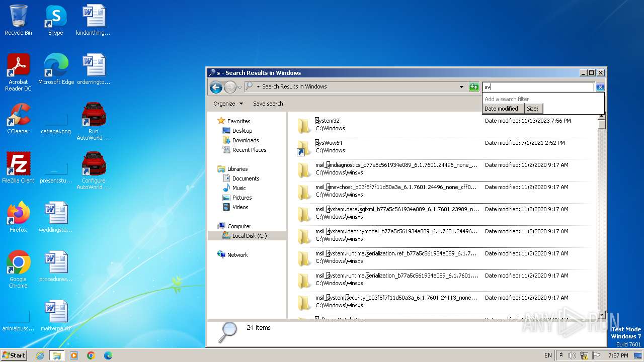Open the Organize dropdown menu
This screenshot has height=362, width=644.
pos(228,104)
